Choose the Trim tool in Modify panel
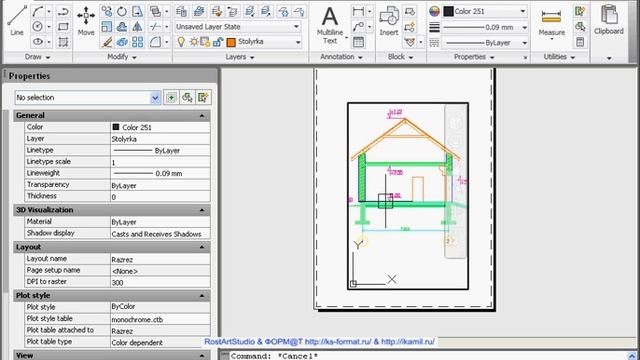Viewport: 640px width, 360px height. (155, 27)
